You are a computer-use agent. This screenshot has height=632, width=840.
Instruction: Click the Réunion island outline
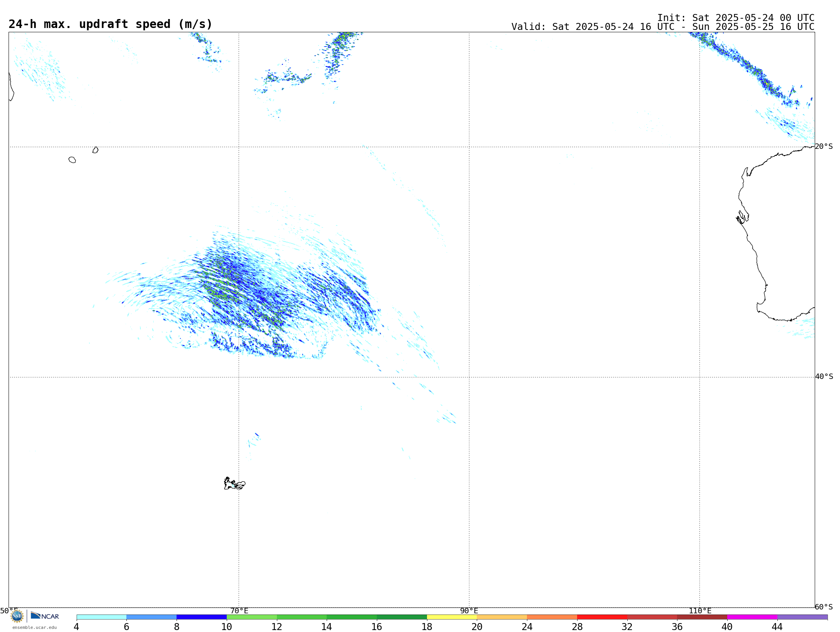coord(72,160)
